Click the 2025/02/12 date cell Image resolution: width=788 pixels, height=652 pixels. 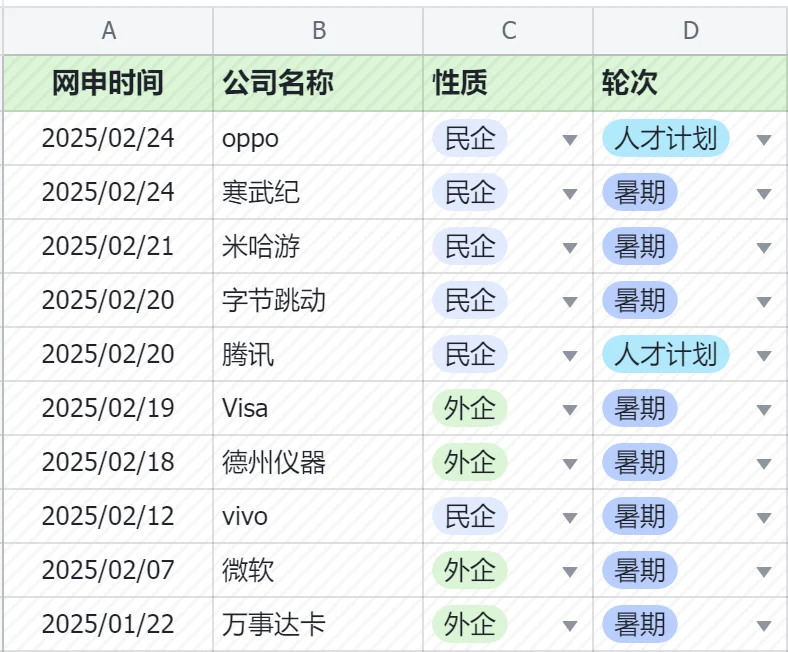[108, 516]
